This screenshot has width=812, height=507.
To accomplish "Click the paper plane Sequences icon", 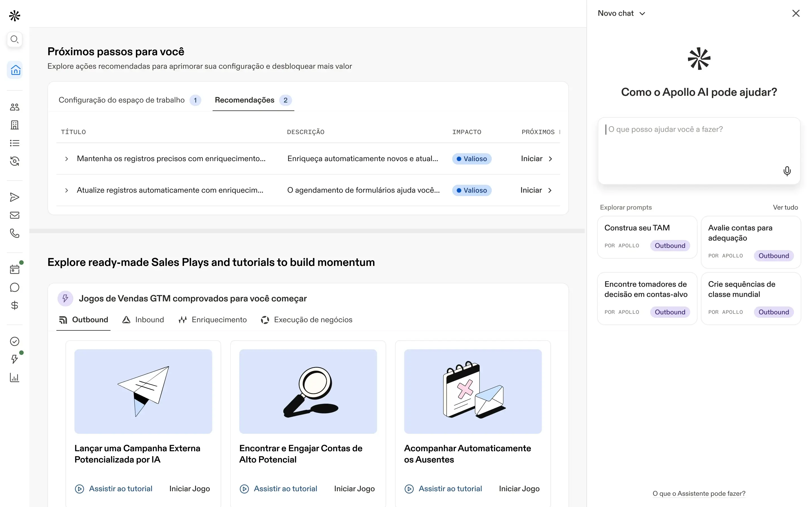I will tap(14, 197).
